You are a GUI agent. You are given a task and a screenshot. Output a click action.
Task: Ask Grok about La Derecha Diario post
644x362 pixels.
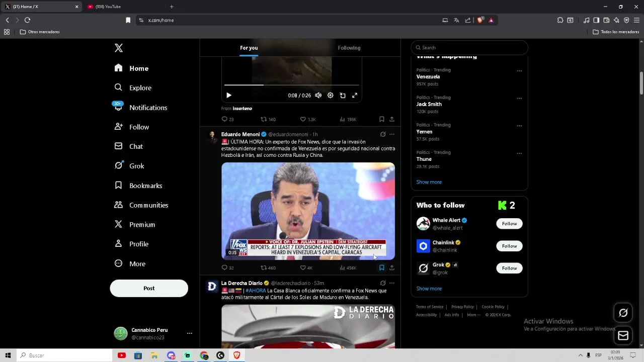(383, 283)
